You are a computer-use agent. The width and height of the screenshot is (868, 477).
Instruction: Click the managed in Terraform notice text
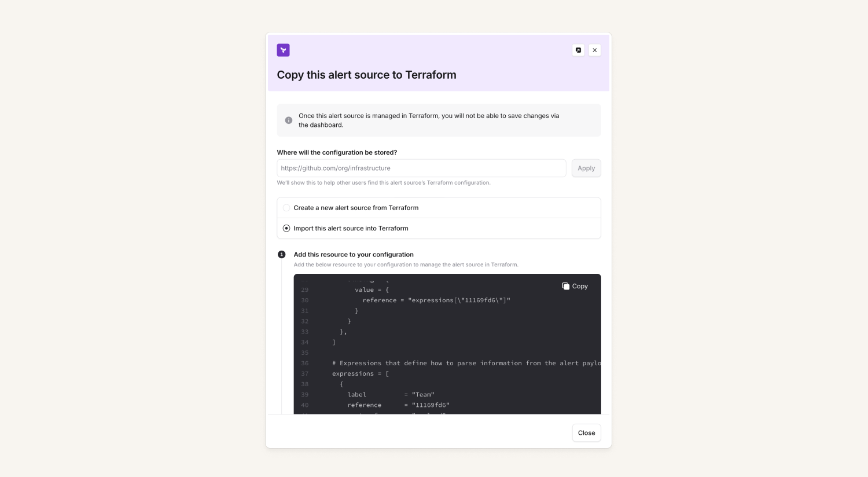(x=429, y=120)
